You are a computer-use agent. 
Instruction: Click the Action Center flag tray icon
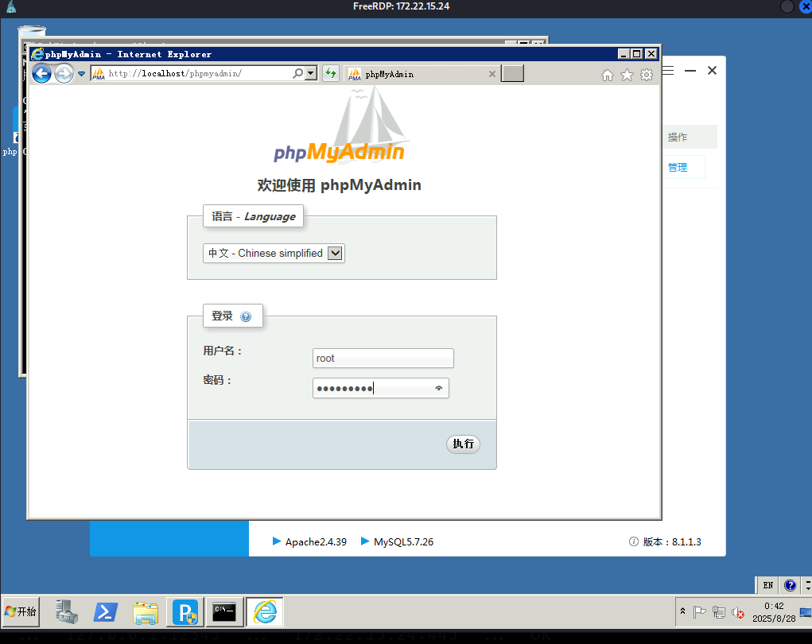click(x=700, y=612)
